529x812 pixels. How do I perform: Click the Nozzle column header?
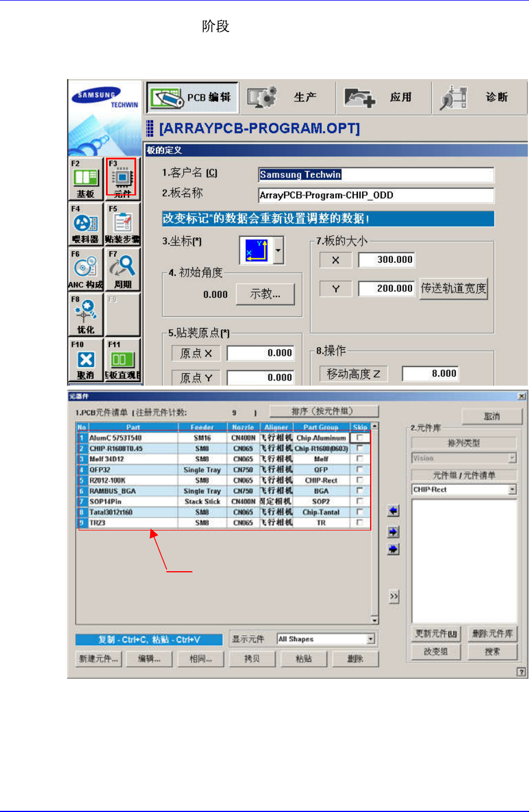243,427
